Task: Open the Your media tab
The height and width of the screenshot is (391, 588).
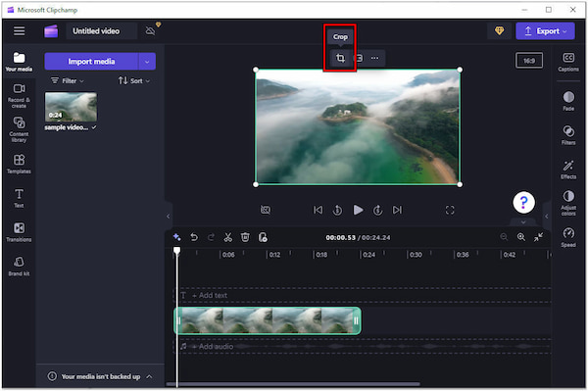Action: point(19,62)
